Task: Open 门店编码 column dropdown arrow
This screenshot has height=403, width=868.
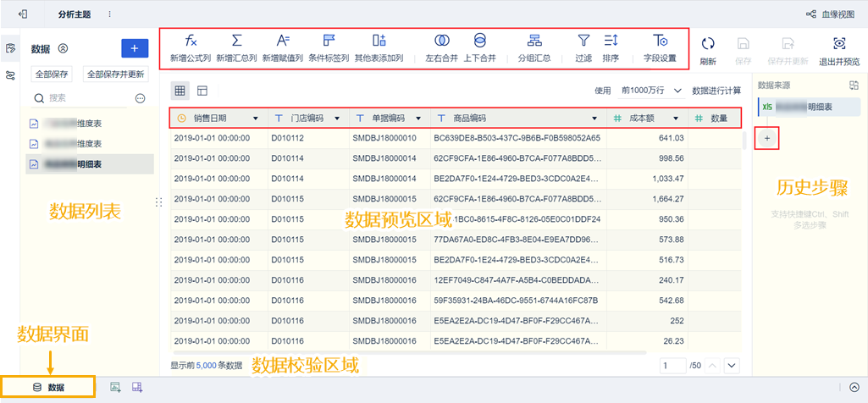Action: point(336,118)
